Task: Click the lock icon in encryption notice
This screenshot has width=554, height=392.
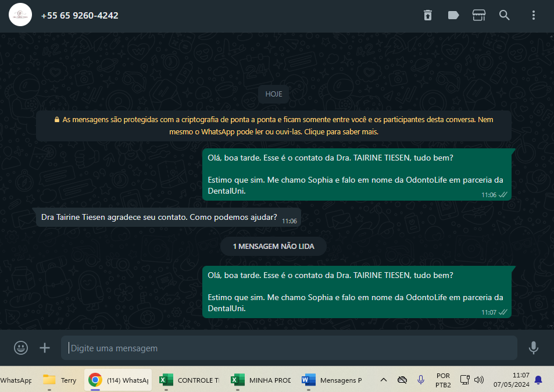Action: point(57,120)
